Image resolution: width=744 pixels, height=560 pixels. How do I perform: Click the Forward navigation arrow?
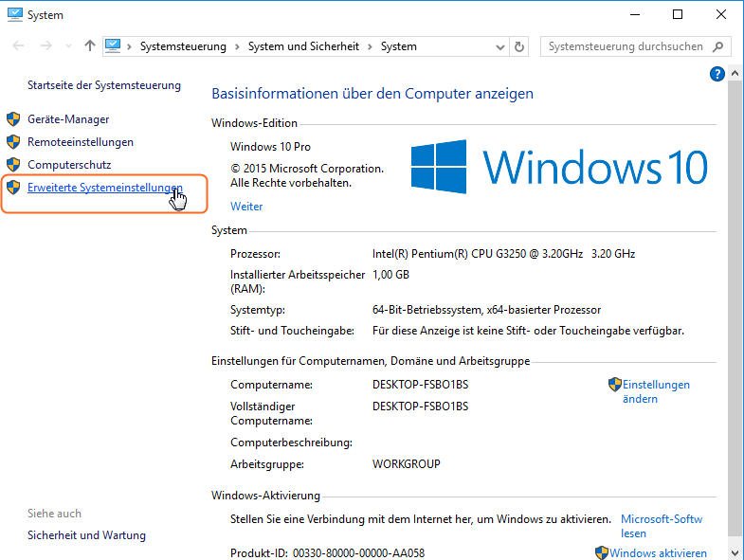click(46, 46)
